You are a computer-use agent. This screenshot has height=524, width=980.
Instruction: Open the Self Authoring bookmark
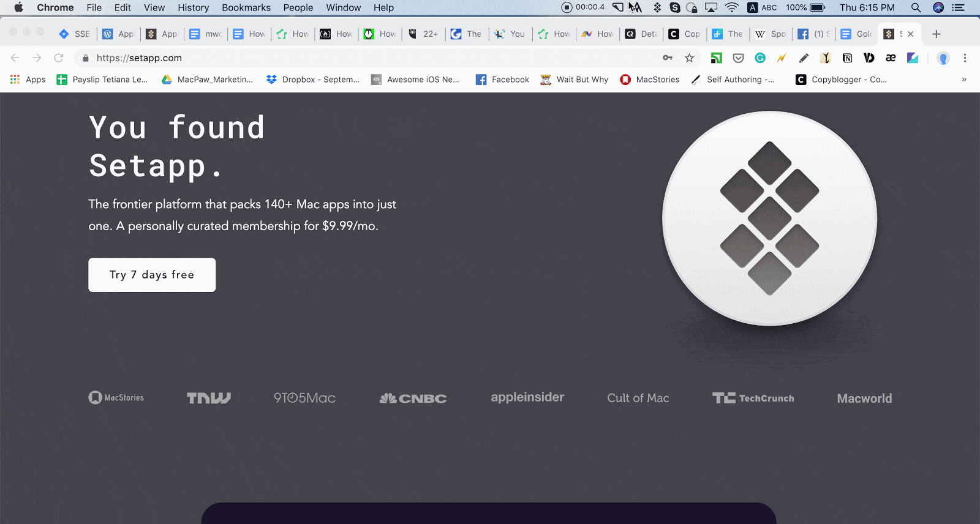click(x=733, y=80)
